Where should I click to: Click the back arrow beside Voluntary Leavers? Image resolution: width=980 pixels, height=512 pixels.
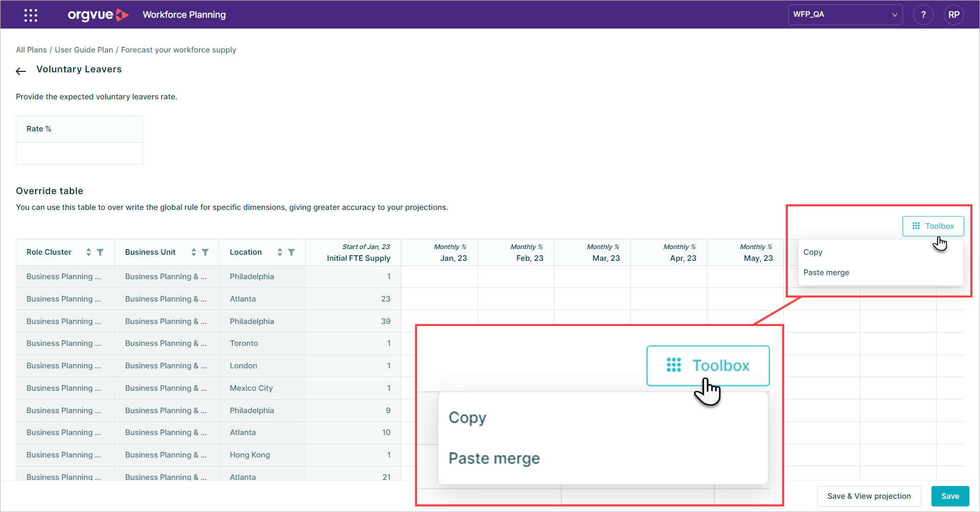click(20, 71)
